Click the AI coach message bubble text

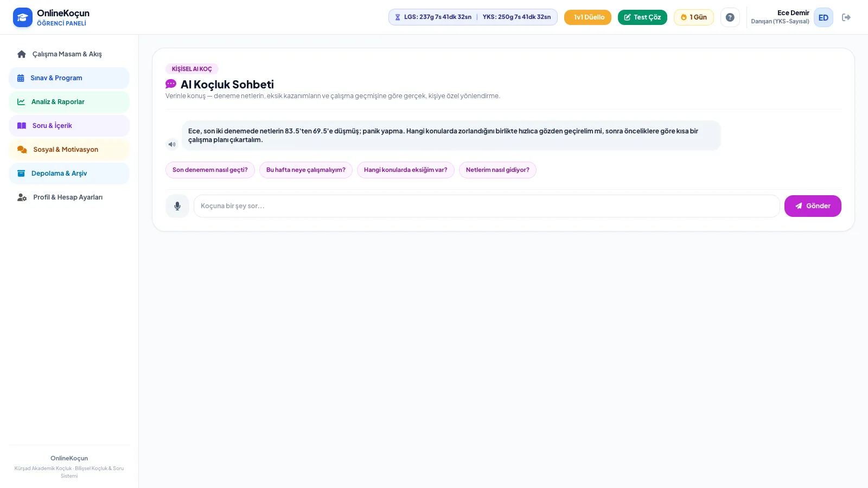coord(451,136)
